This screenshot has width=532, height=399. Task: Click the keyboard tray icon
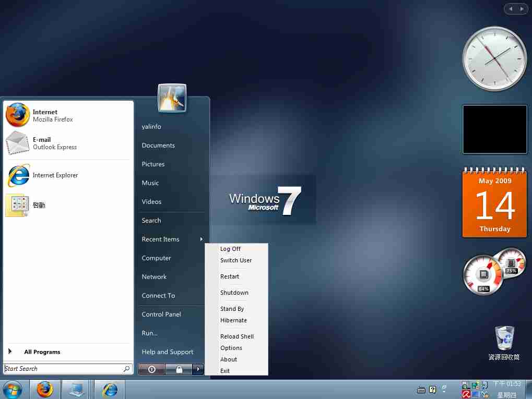point(421,389)
